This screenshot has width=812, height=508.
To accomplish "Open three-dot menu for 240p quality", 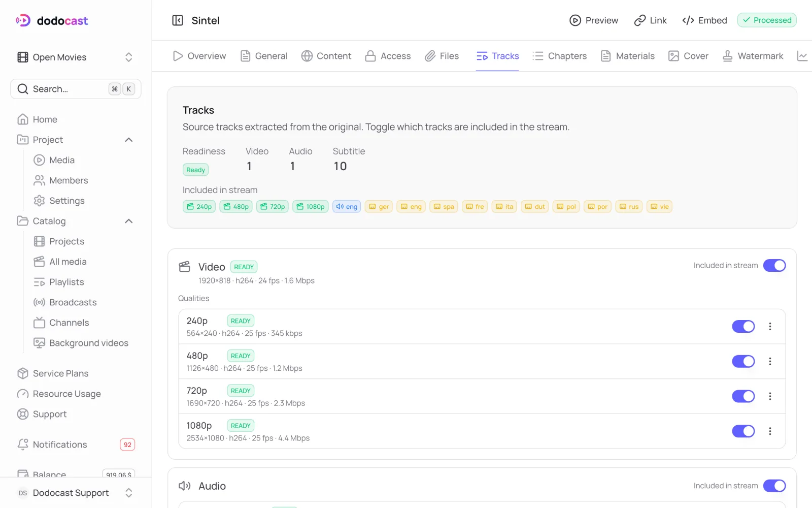I will point(770,327).
